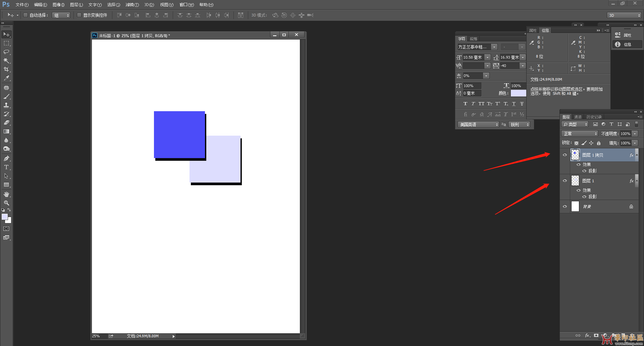Enable the 显示变换控件 checkbox
Viewport: 644px width, 346px height.
point(79,15)
